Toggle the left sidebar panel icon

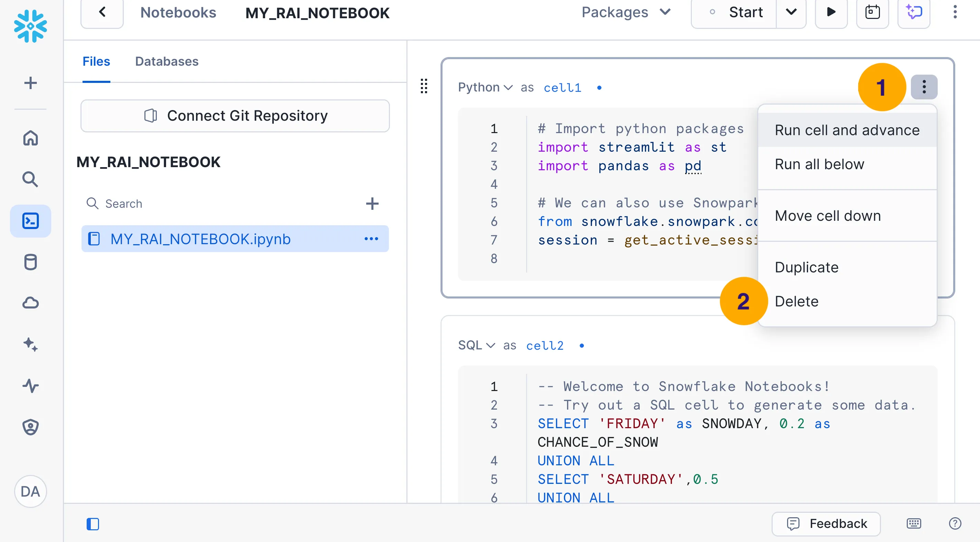click(92, 524)
